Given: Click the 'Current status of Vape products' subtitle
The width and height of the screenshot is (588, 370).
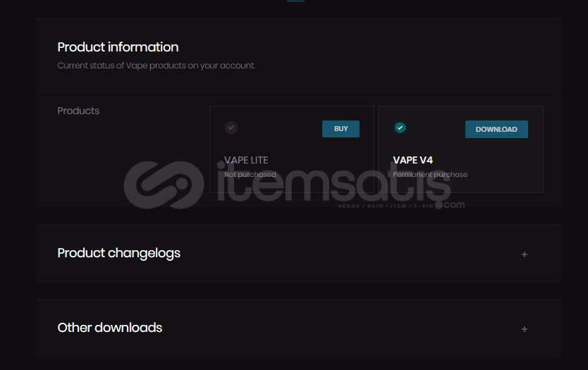Looking at the screenshot, I should coord(157,66).
